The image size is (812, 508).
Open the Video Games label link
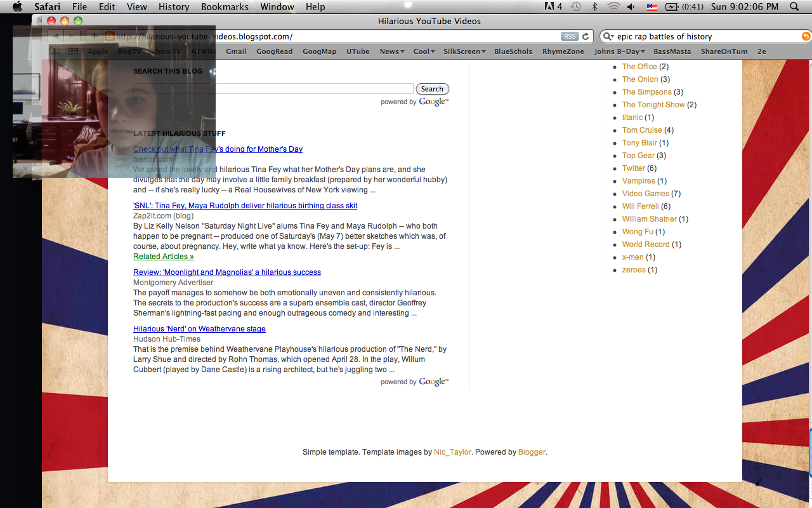coord(646,194)
